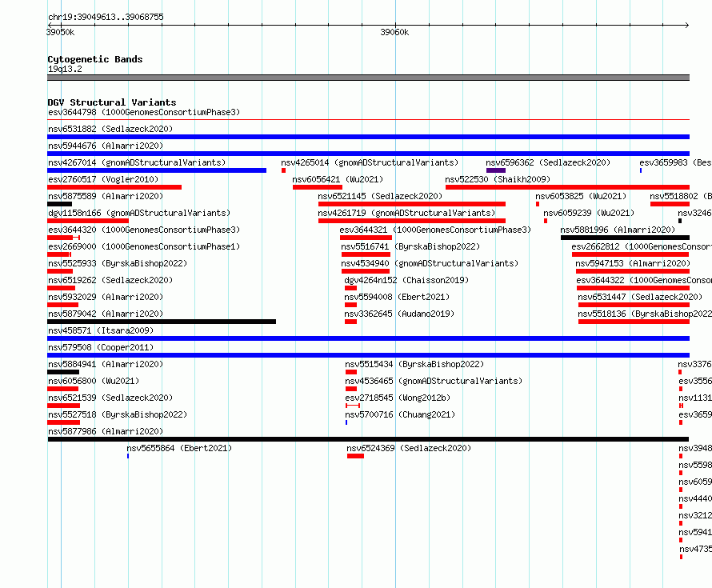Click esv2669000 (1000GenomesConsortiumPhase1) label

pyautogui.click(x=144, y=246)
